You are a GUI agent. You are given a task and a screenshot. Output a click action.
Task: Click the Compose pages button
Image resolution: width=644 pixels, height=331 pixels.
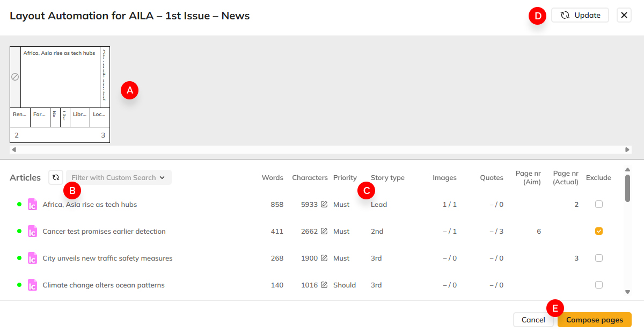click(x=594, y=320)
